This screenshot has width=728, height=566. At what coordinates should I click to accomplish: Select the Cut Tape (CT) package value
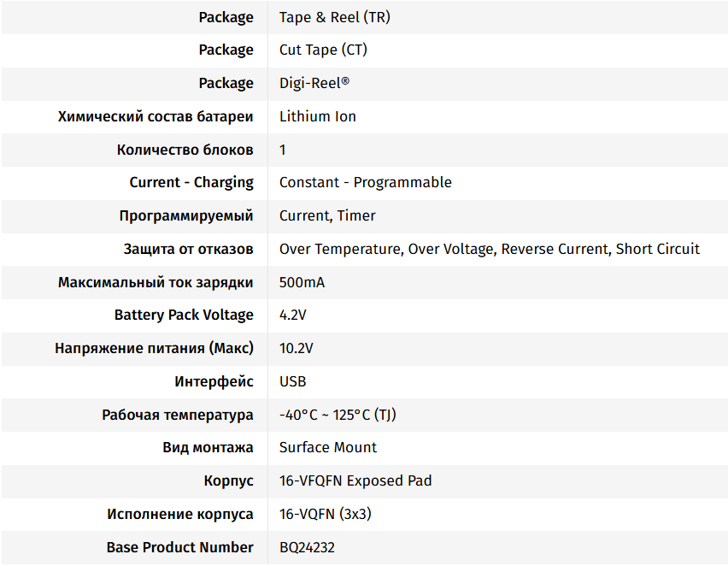(323, 50)
